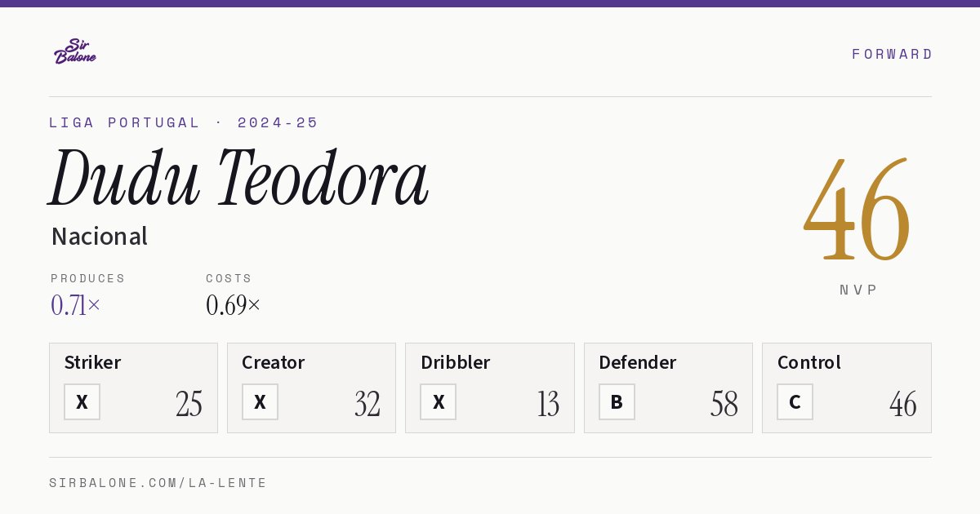The width and height of the screenshot is (980, 514).
Task: Click the NVP label under score
Action: (x=858, y=290)
